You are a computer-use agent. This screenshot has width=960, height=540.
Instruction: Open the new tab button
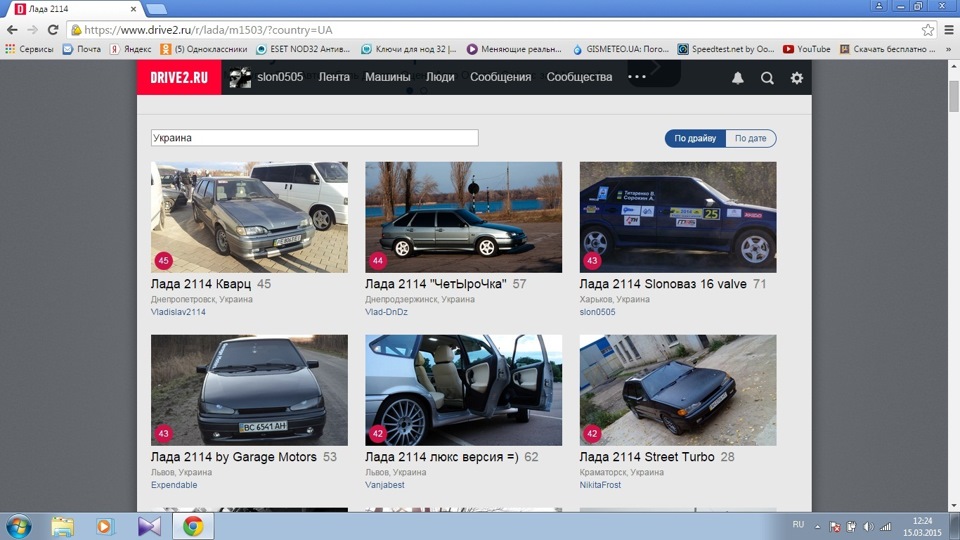click(156, 9)
